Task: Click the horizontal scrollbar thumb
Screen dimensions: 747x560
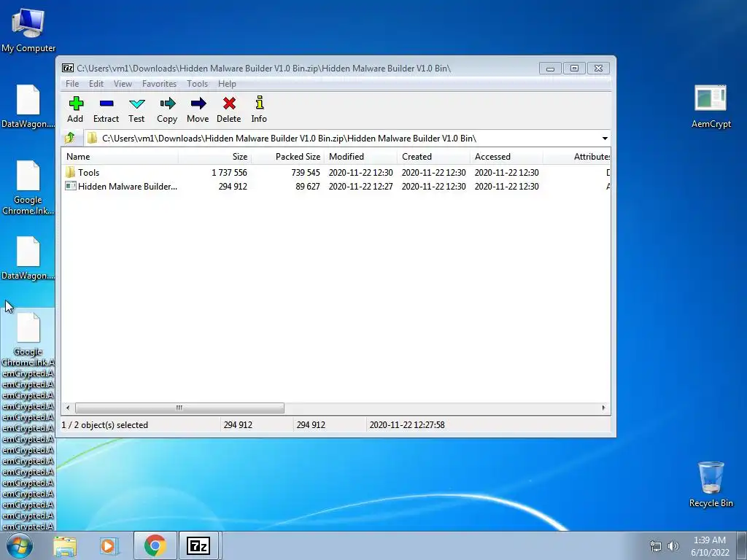Action: click(179, 408)
